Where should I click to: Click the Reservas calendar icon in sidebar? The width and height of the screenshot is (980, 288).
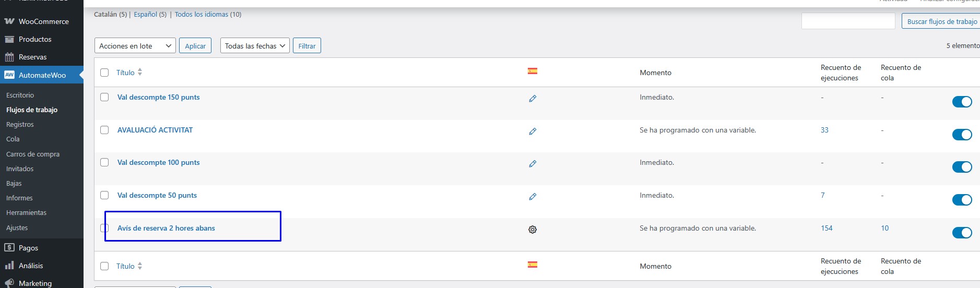pos(9,57)
